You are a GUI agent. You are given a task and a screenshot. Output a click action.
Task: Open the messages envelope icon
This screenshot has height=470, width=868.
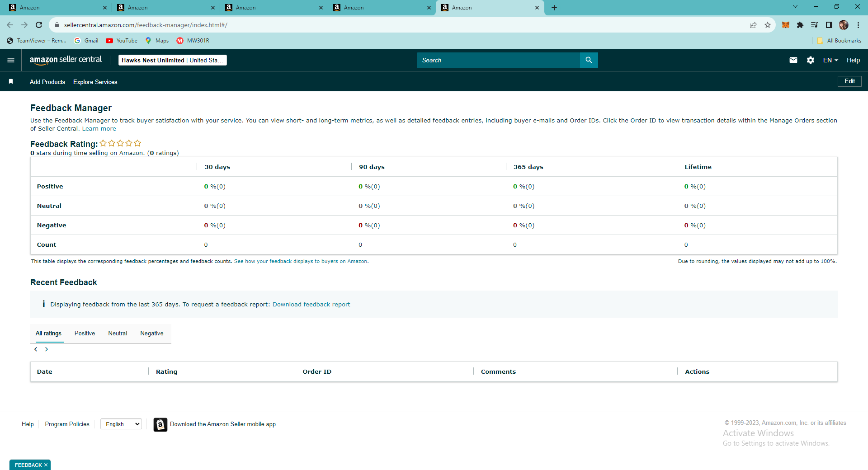click(793, 60)
